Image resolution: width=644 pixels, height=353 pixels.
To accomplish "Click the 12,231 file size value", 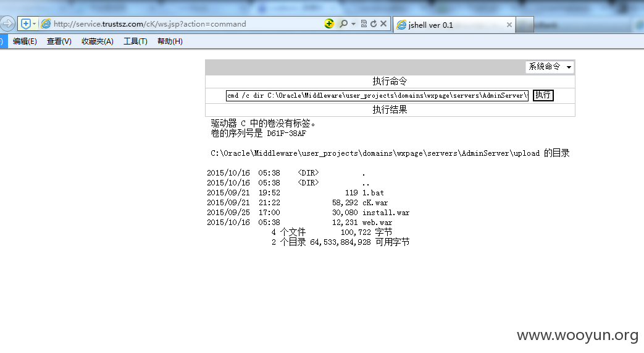I will coord(345,222).
